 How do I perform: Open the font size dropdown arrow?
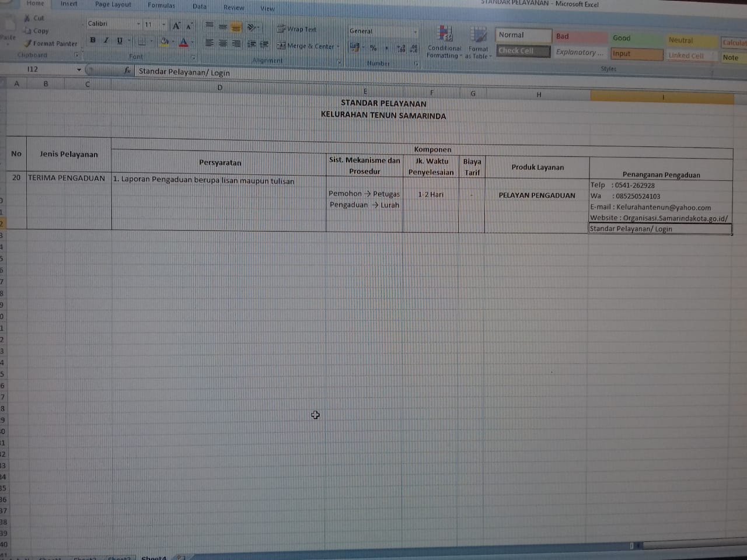(x=163, y=24)
